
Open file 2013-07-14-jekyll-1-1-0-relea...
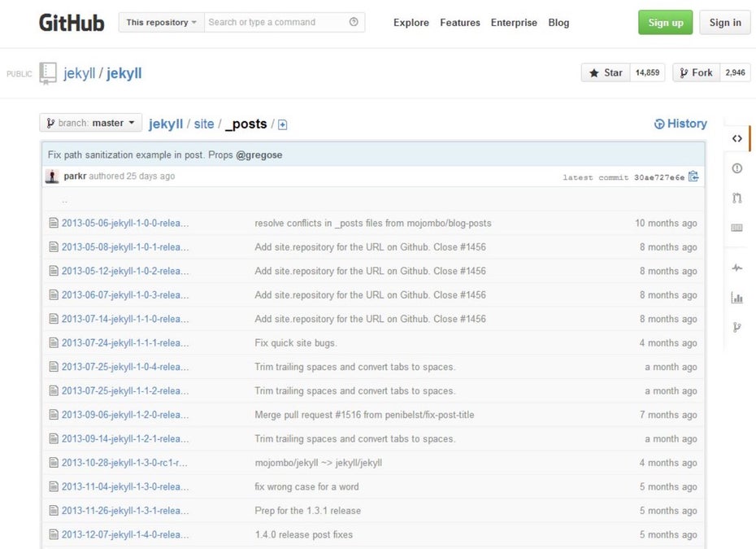click(x=125, y=319)
